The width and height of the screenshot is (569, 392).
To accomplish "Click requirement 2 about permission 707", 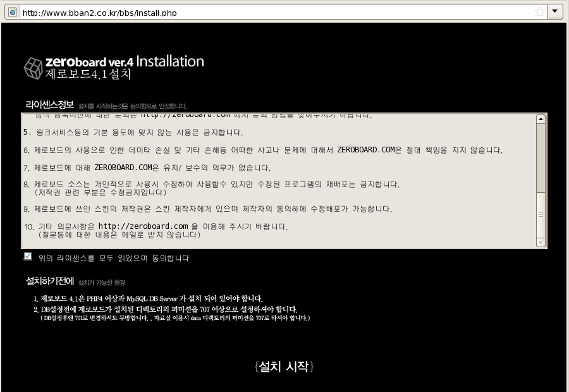I will [x=166, y=310].
